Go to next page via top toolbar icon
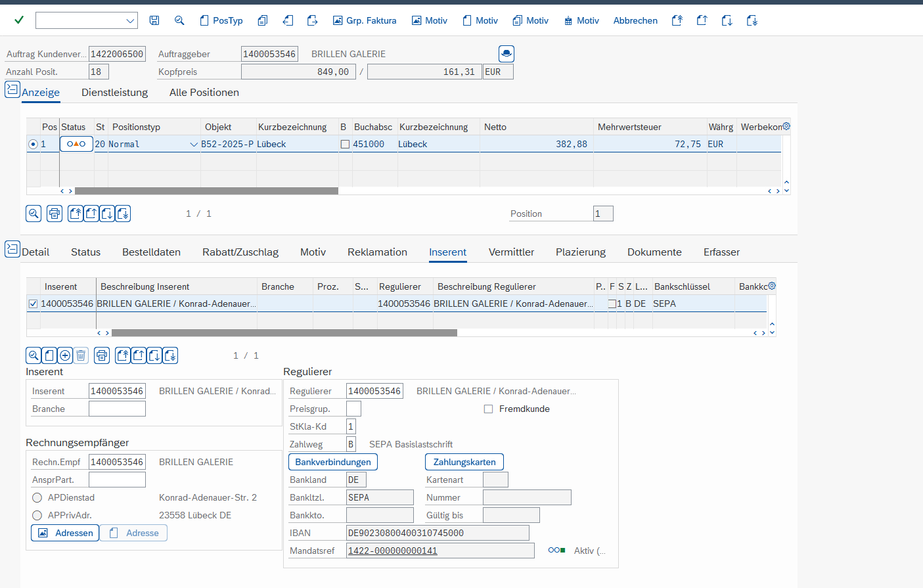Screen dimensions: 923x588 point(727,20)
